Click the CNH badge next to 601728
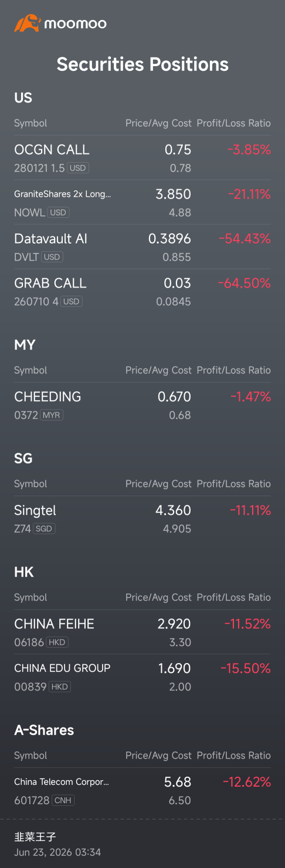Image resolution: width=285 pixels, height=868 pixels. point(63,801)
